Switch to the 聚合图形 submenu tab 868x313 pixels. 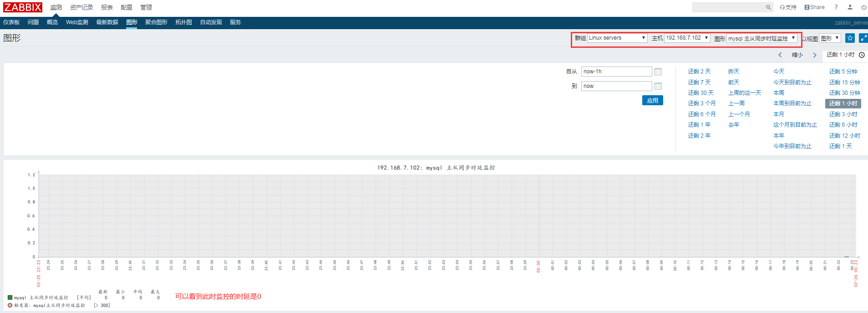[156, 22]
